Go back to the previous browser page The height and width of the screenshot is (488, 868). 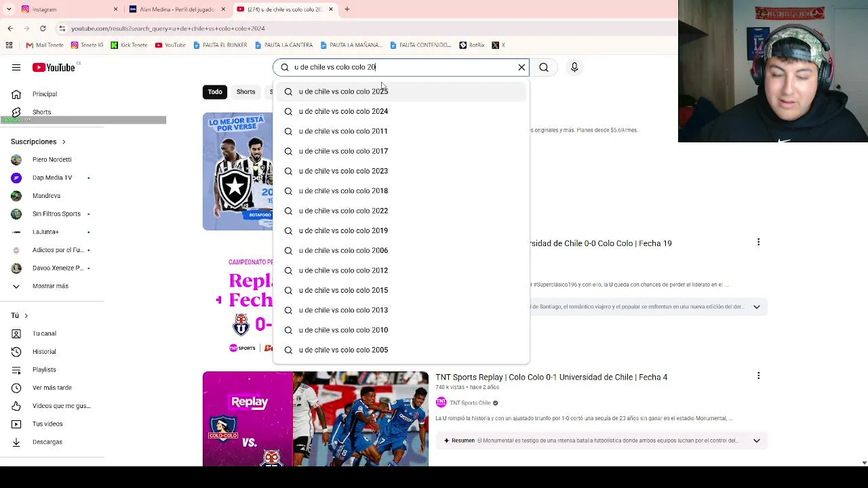click(x=10, y=28)
